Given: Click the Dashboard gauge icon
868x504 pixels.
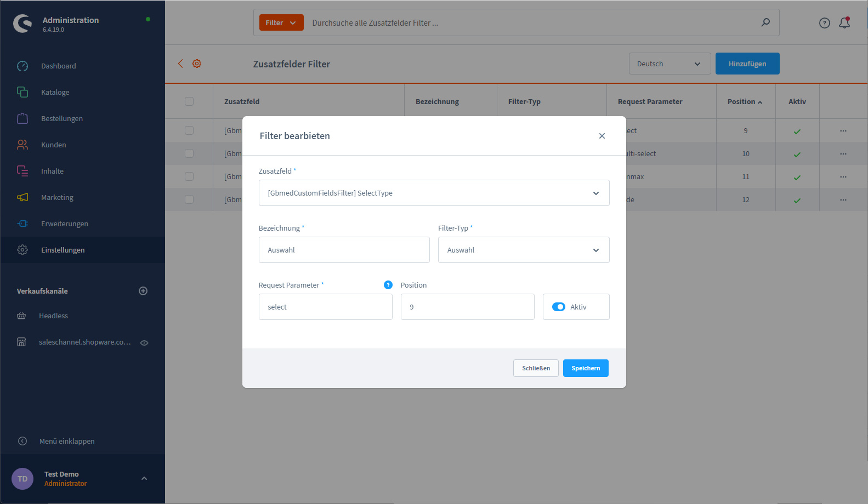Looking at the screenshot, I should click(22, 66).
